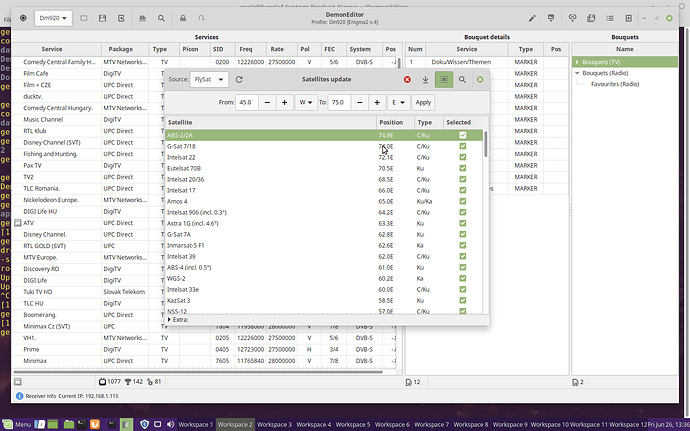Viewport: 690px width, 431px height.
Task: Click the download icon in Satellites update dialog
Action: coord(425,80)
